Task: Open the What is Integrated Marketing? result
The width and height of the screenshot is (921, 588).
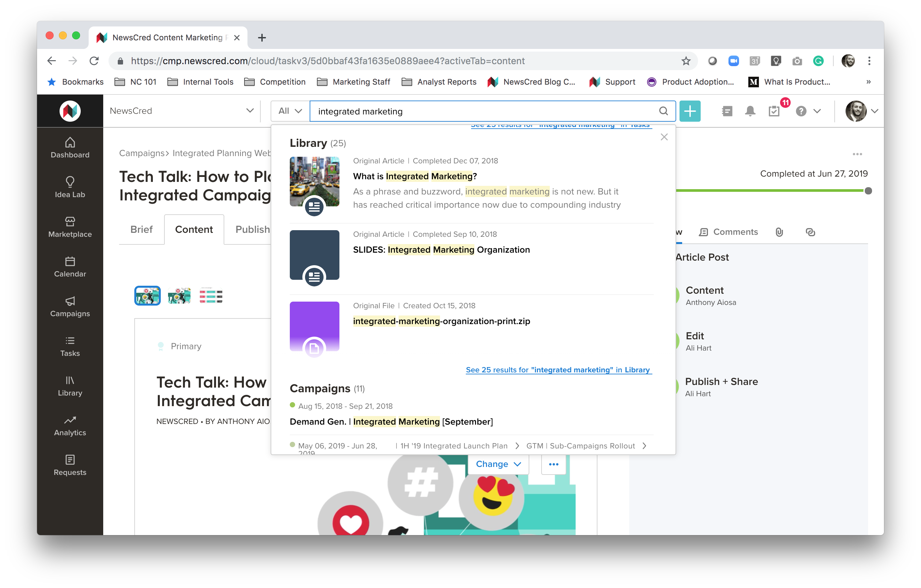Action: [x=415, y=176]
